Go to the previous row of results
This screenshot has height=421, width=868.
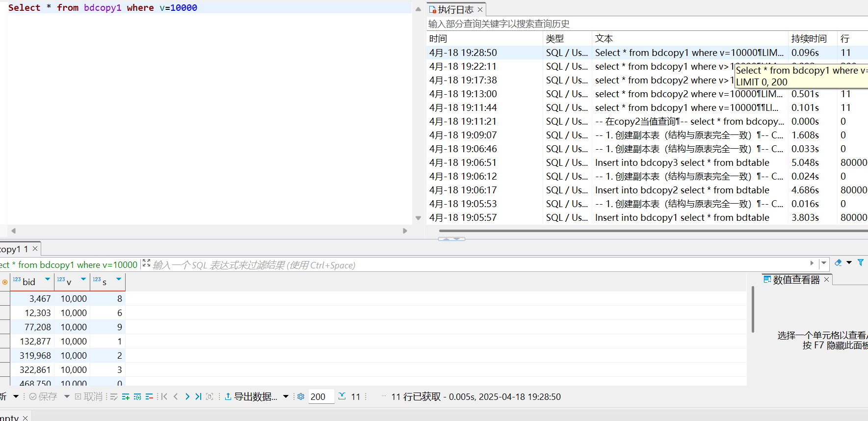[176, 396]
